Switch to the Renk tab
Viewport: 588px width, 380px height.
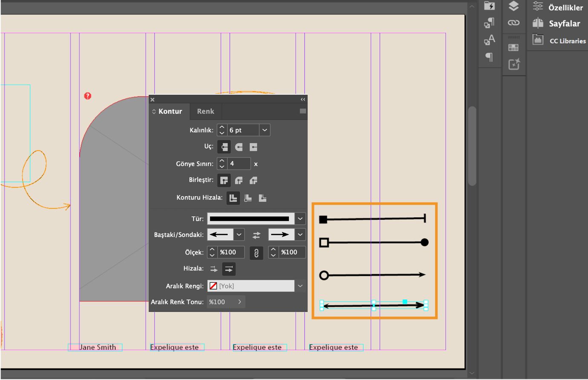(205, 111)
